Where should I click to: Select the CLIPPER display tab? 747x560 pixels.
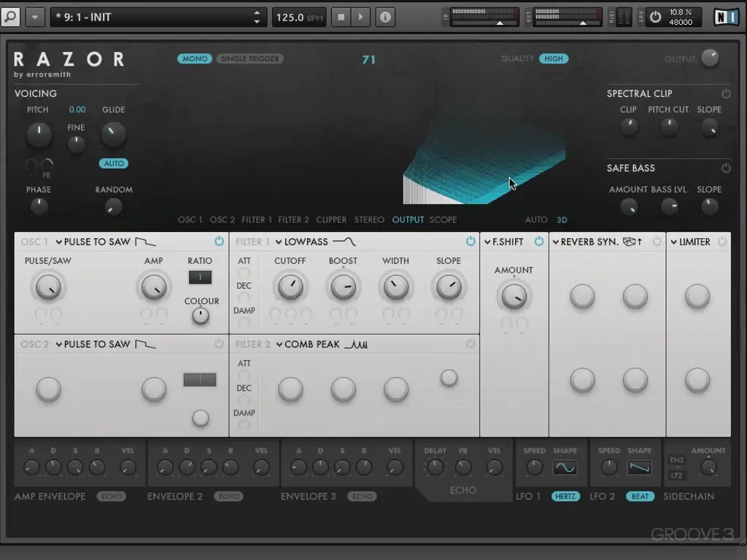click(x=331, y=220)
